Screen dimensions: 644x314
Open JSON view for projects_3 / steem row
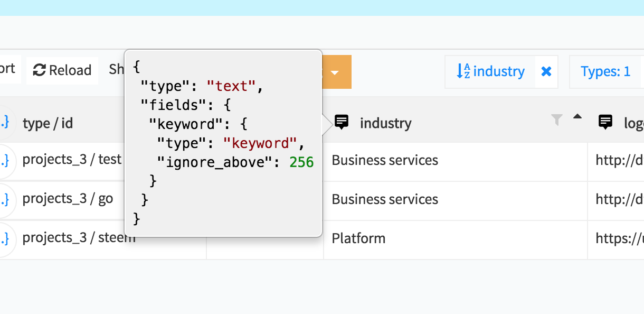[x=4, y=238]
